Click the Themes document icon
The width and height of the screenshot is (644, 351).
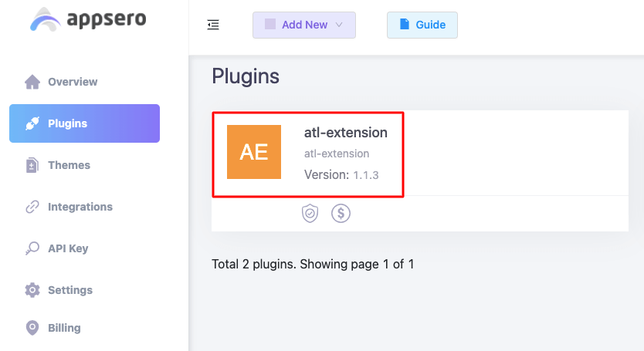[32, 165]
